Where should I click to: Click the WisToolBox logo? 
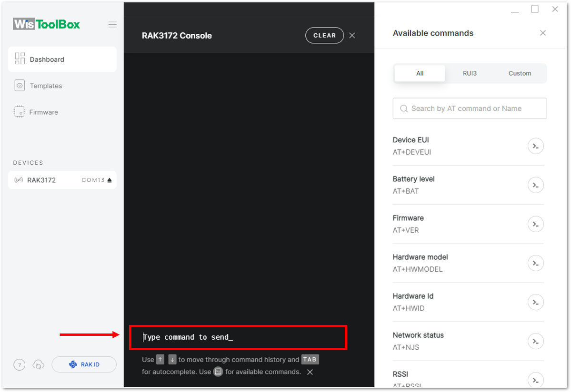pyautogui.click(x=47, y=24)
